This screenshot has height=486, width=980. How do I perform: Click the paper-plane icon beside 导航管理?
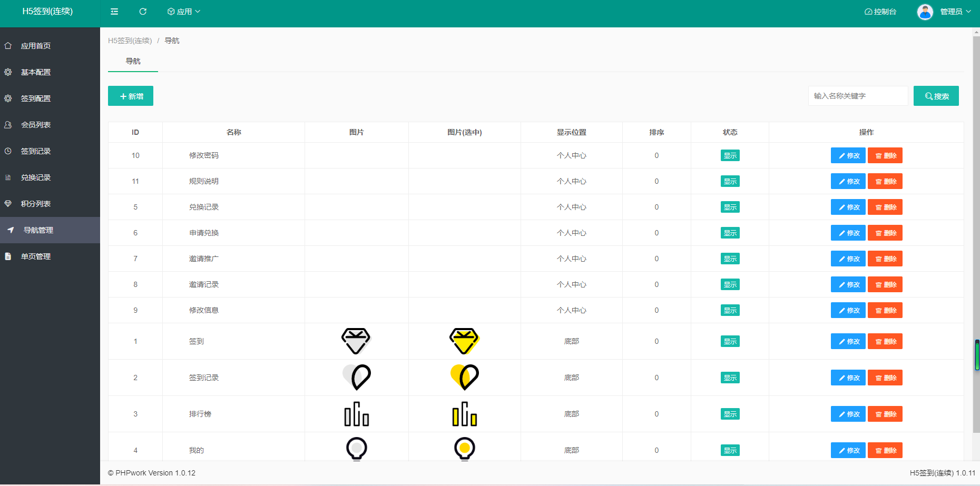[x=11, y=230]
